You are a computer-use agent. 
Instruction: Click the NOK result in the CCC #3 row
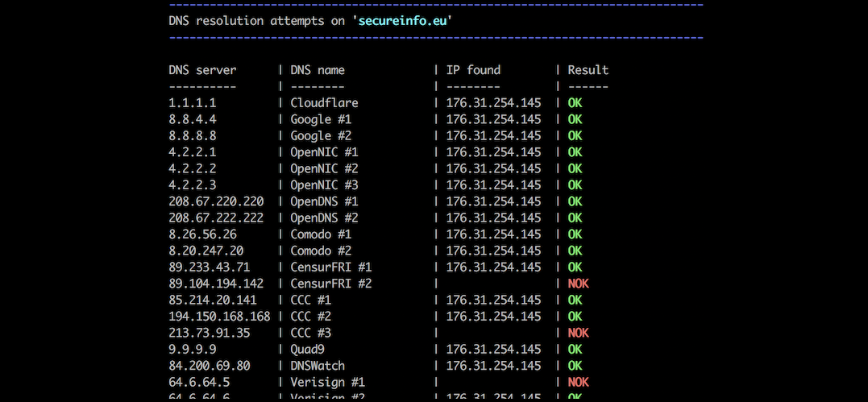click(x=578, y=333)
